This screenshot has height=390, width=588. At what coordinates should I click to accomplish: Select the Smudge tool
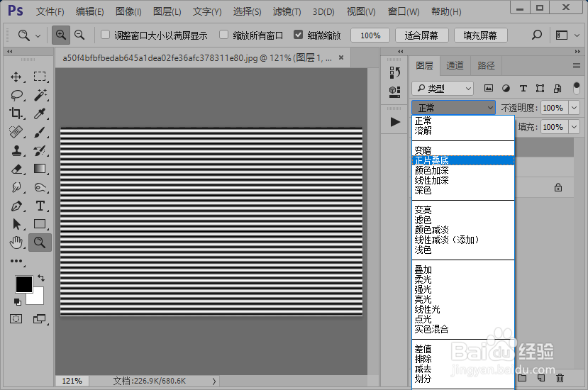[16, 187]
